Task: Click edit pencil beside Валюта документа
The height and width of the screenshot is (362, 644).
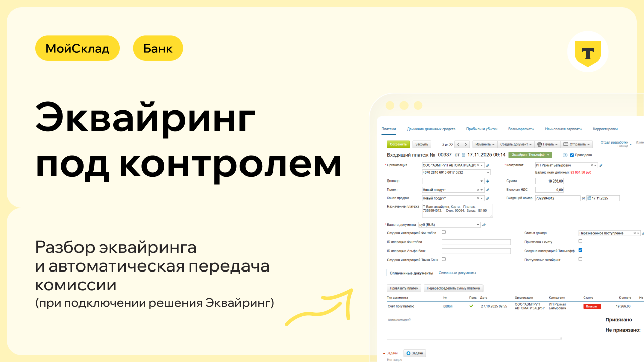Action: tap(484, 225)
